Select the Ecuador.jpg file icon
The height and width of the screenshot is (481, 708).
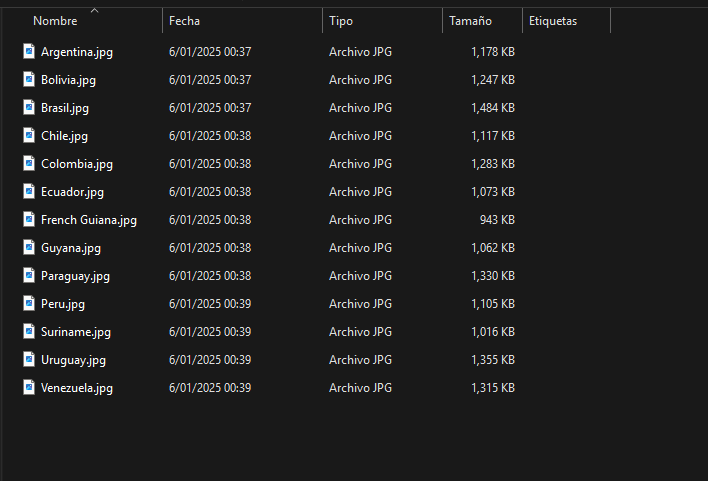[29, 191]
